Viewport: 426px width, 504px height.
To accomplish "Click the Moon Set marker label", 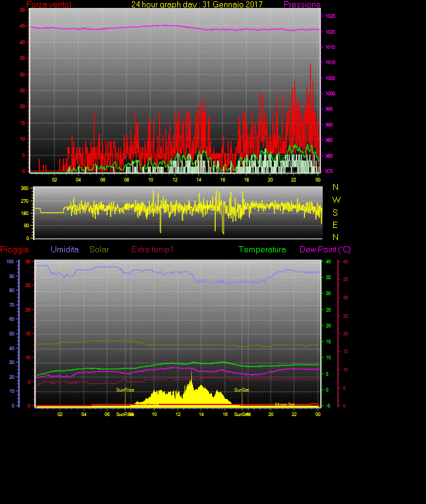I will pyautogui.click(x=285, y=404).
